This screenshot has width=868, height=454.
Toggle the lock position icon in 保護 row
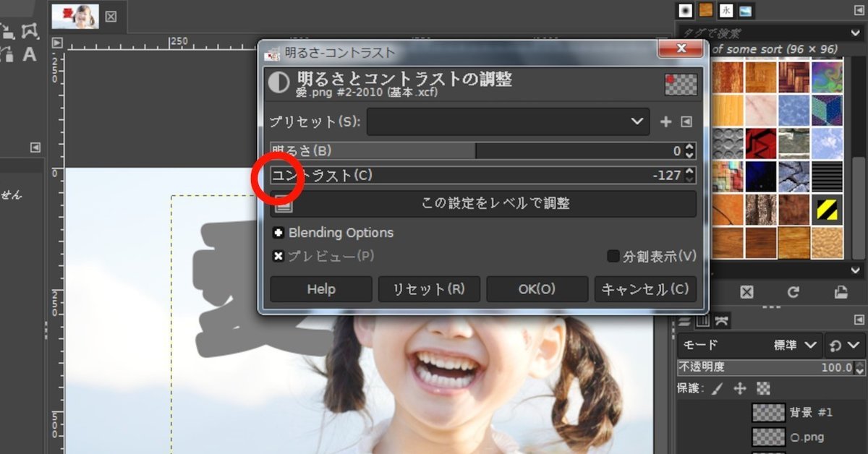click(740, 388)
